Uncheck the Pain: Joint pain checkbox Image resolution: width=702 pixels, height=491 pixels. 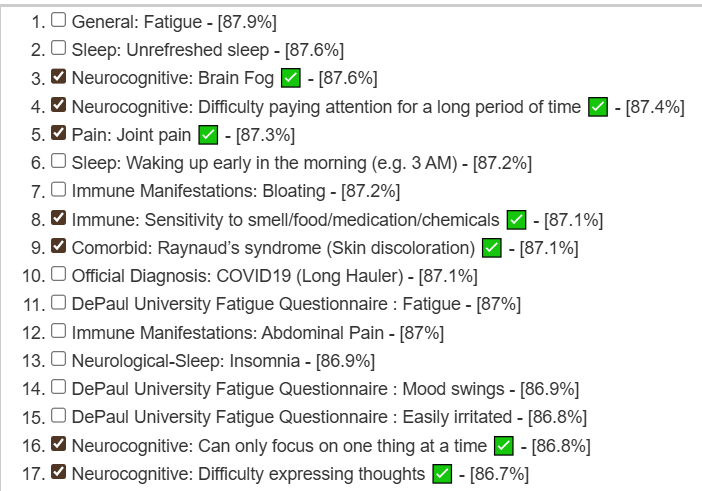(59, 133)
